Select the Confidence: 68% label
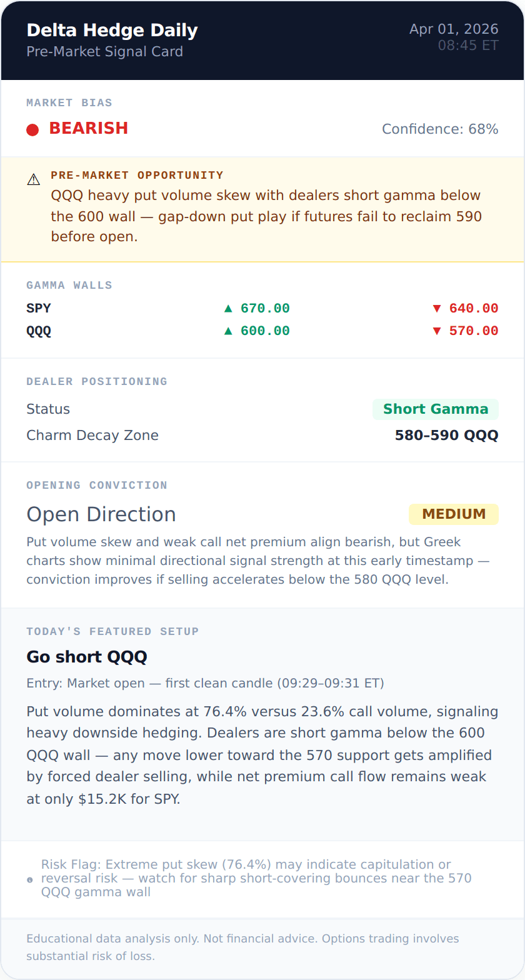 (x=440, y=129)
